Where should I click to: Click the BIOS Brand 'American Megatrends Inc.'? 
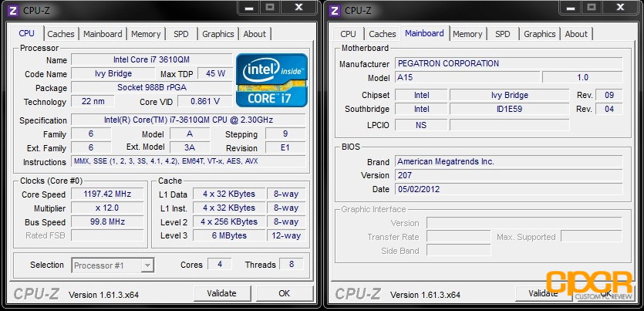point(509,161)
